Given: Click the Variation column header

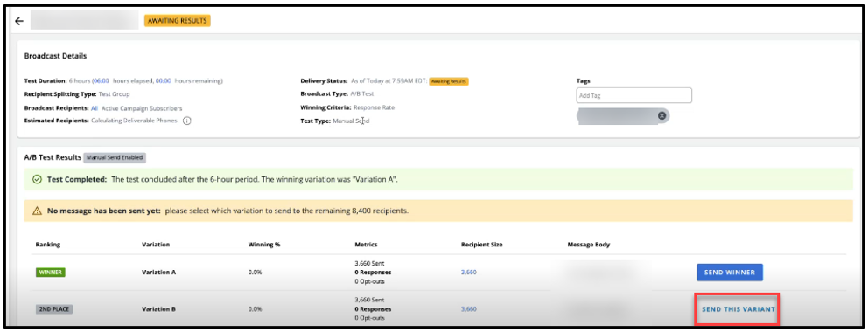Looking at the screenshot, I should click(x=156, y=244).
